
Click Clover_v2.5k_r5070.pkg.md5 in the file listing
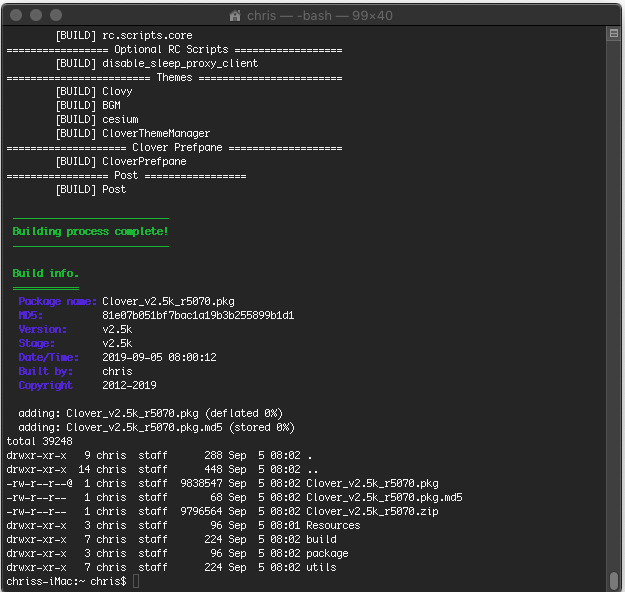click(384, 498)
